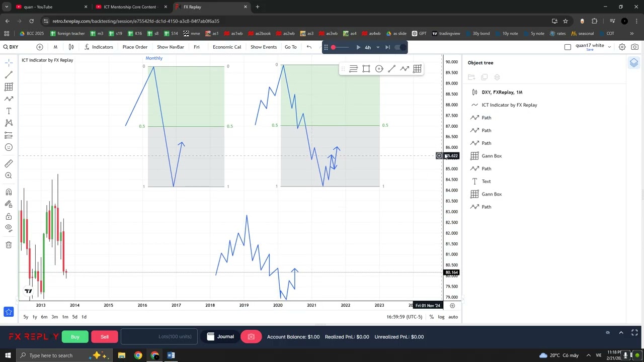Click the green Buy button
The image size is (644, 362).
pos(75,337)
